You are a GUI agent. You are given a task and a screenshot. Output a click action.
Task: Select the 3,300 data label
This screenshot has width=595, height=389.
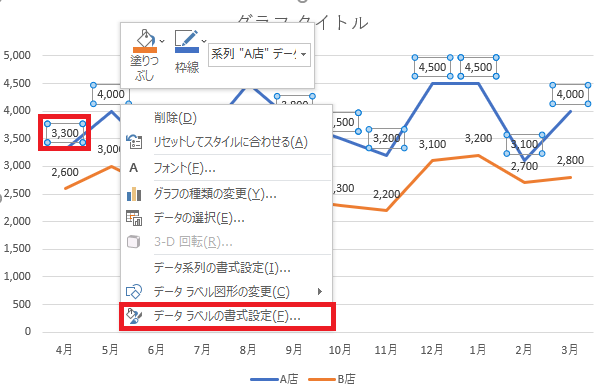[x=65, y=133]
